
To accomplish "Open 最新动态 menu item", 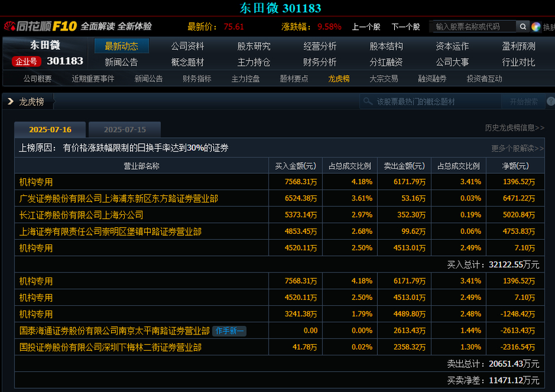I will tap(122, 46).
